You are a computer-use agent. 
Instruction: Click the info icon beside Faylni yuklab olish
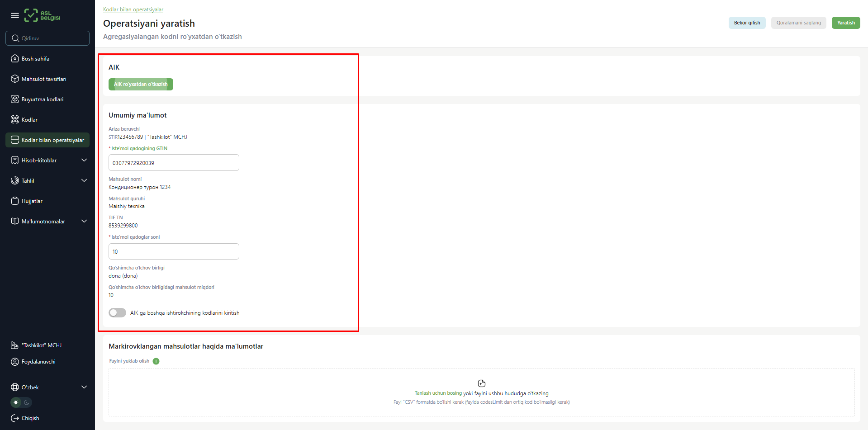click(156, 361)
